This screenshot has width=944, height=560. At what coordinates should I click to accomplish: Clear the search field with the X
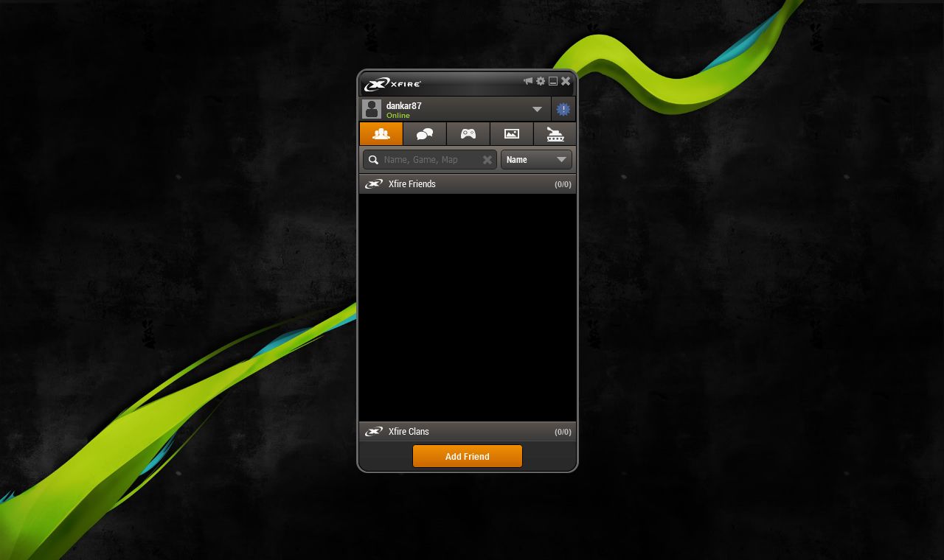coord(487,159)
